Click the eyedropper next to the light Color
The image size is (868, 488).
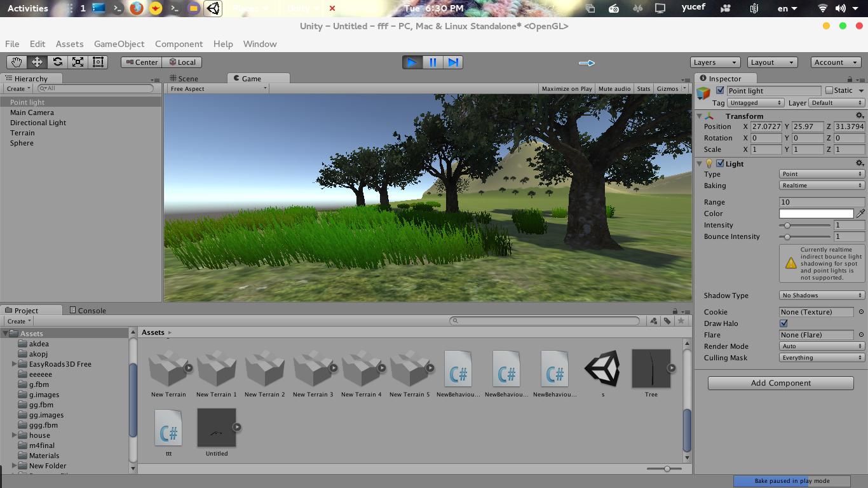click(861, 213)
